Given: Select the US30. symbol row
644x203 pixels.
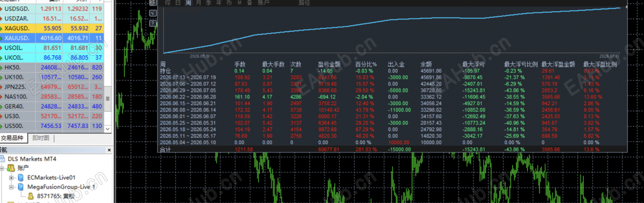Looking at the screenshot, I should tap(52, 116).
